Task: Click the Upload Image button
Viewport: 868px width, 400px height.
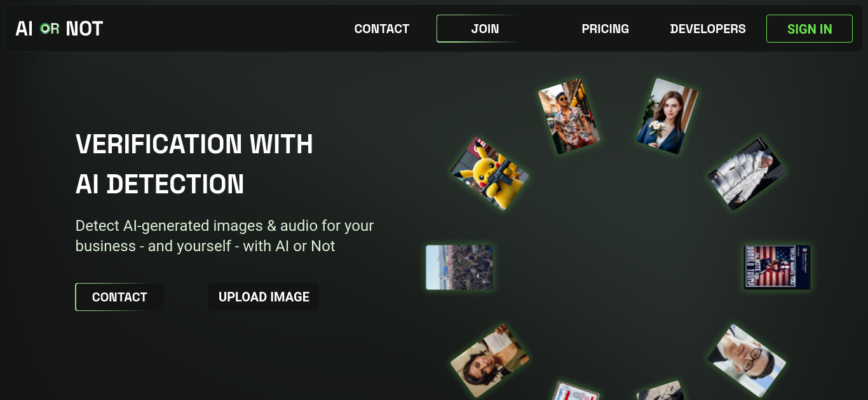Action: pos(264,297)
